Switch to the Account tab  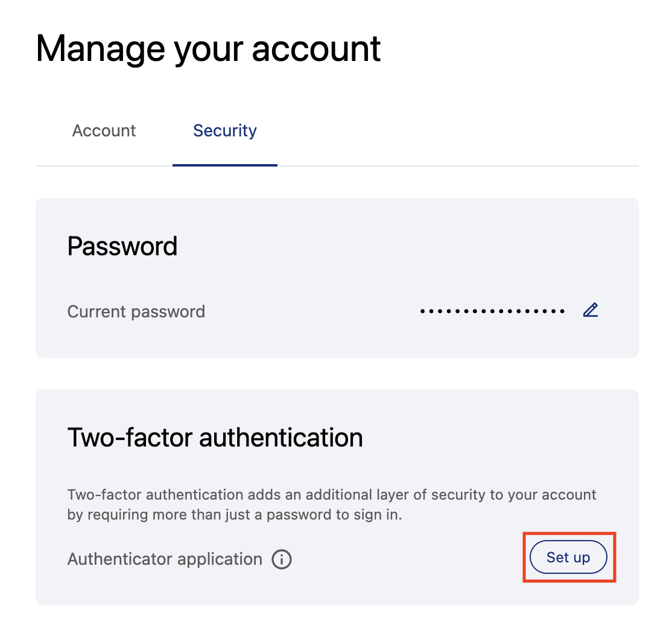pyautogui.click(x=104, y=131)
